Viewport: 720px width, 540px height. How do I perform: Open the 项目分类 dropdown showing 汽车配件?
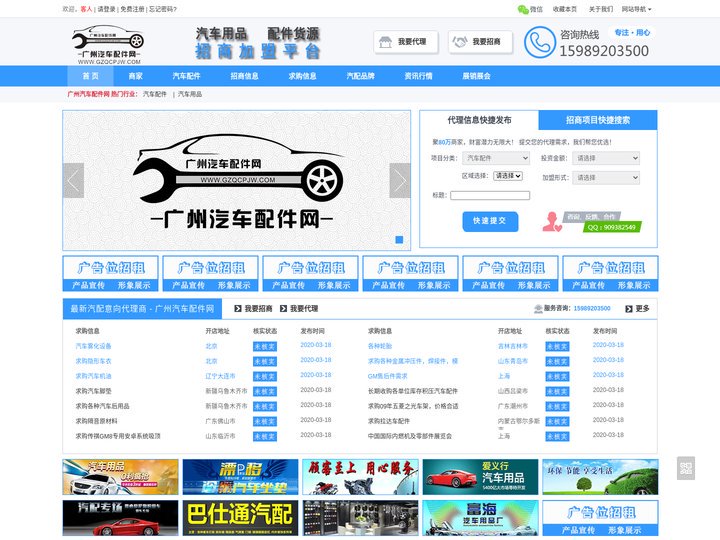pyautogui.click(x=496, y=158)
